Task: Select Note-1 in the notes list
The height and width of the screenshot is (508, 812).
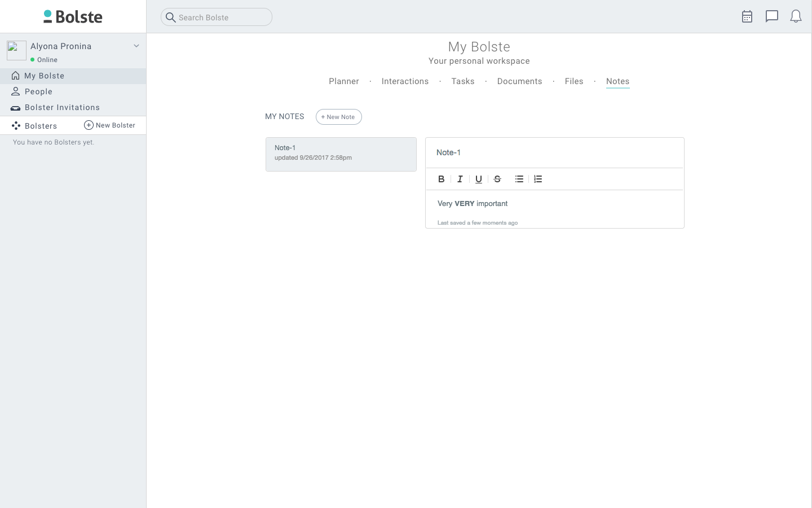Action: pos(341,154)
